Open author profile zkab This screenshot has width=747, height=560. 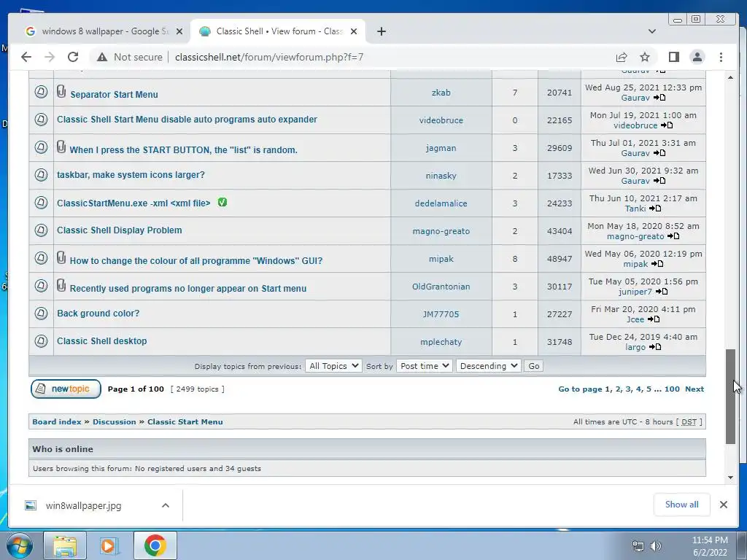[x=441, y=93]
